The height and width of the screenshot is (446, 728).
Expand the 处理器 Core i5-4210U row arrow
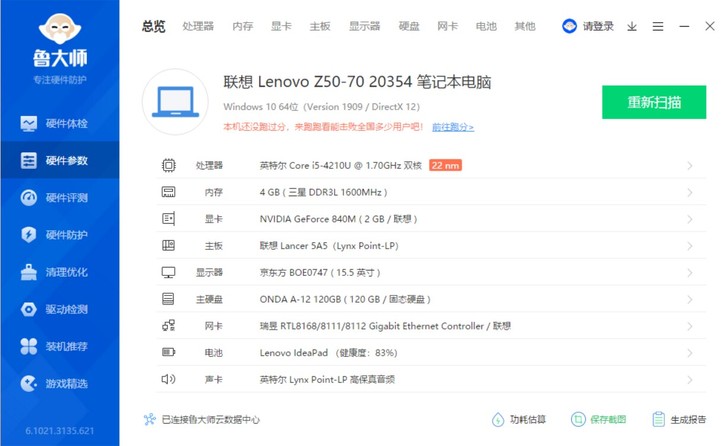[689, 165]
